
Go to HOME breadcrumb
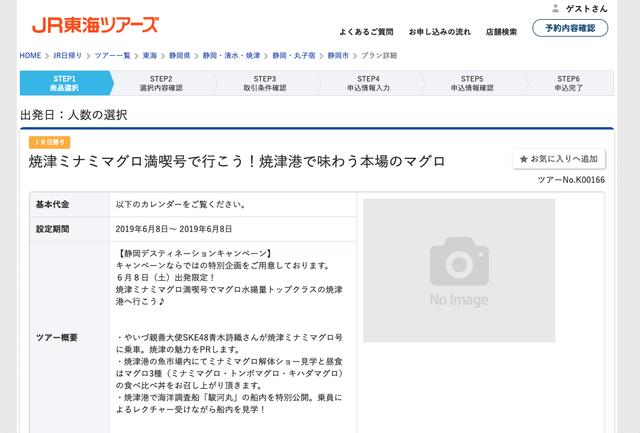pos(30,56)
